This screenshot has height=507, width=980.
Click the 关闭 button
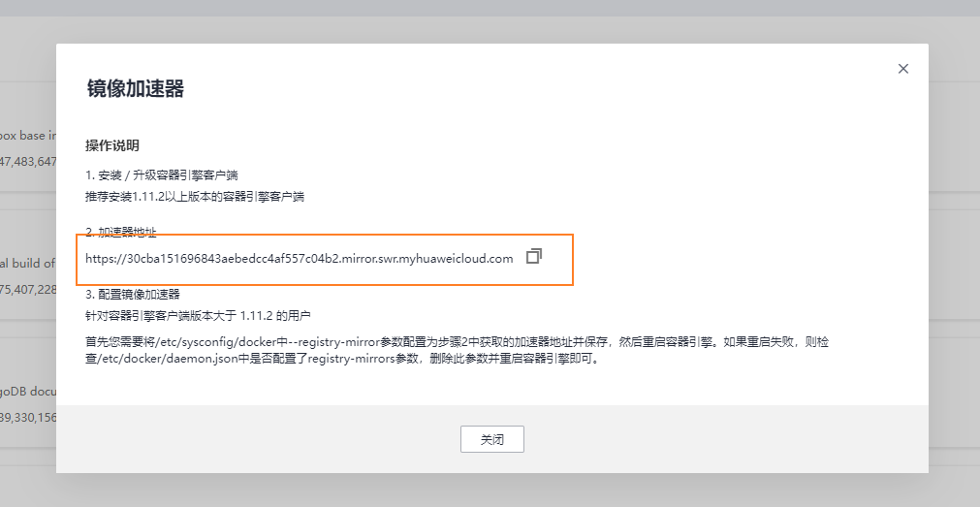click(492, 439)
